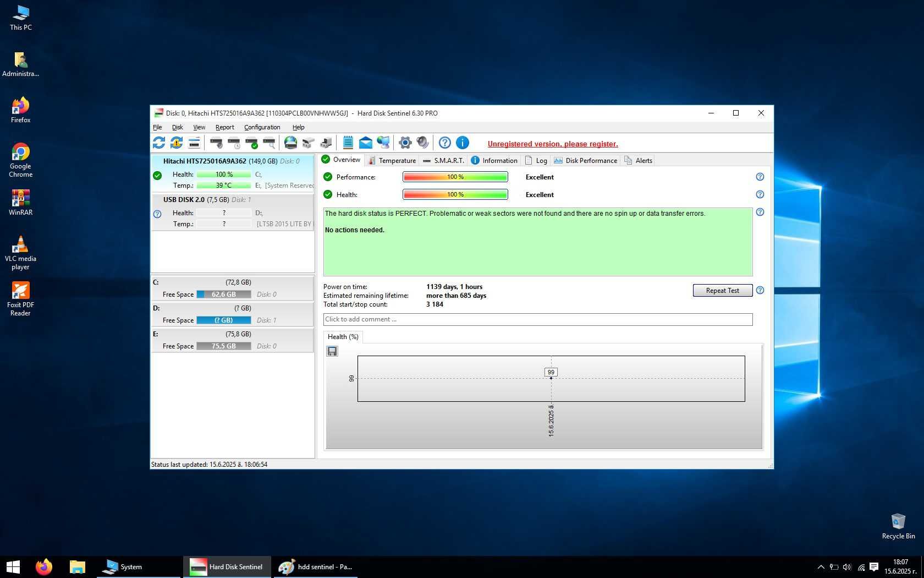Click the Performance 100 % bar
The height and width of the screenshot is (578, 924).
pyautogui.click(x=455, y=177)
